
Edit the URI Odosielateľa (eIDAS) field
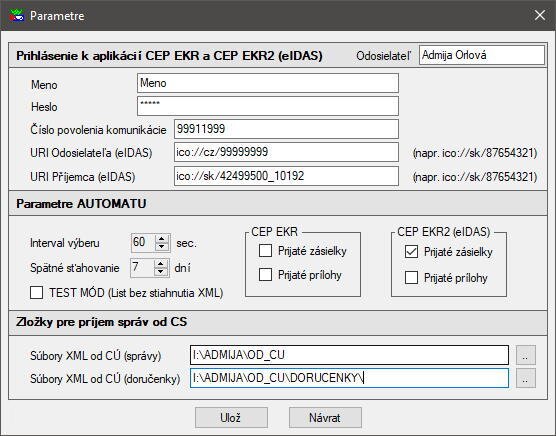pyautogui.click(x=286, y=152)
